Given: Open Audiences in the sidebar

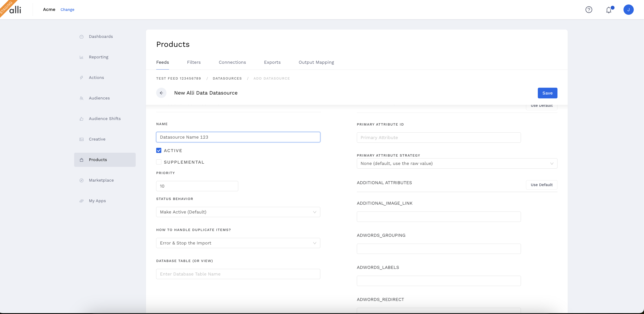Looking at the screenshot, I should coord(105,98).
